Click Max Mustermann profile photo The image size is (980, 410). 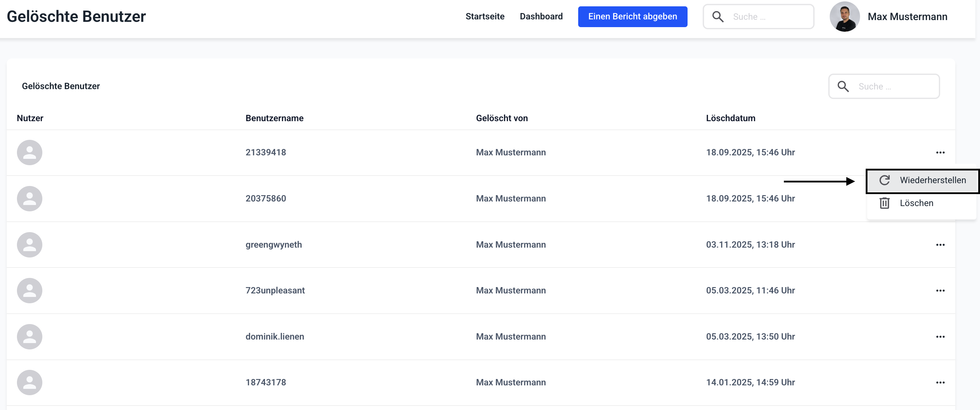844,17
